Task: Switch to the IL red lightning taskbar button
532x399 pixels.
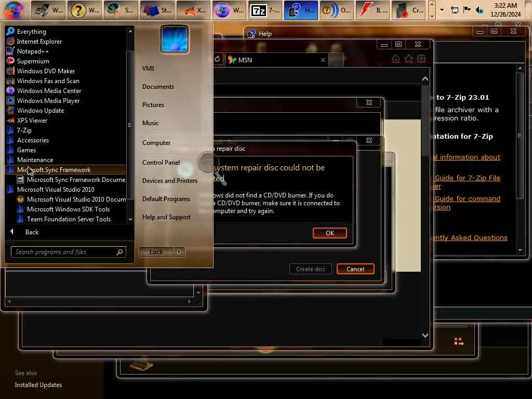Action: (x=372, y=10)
